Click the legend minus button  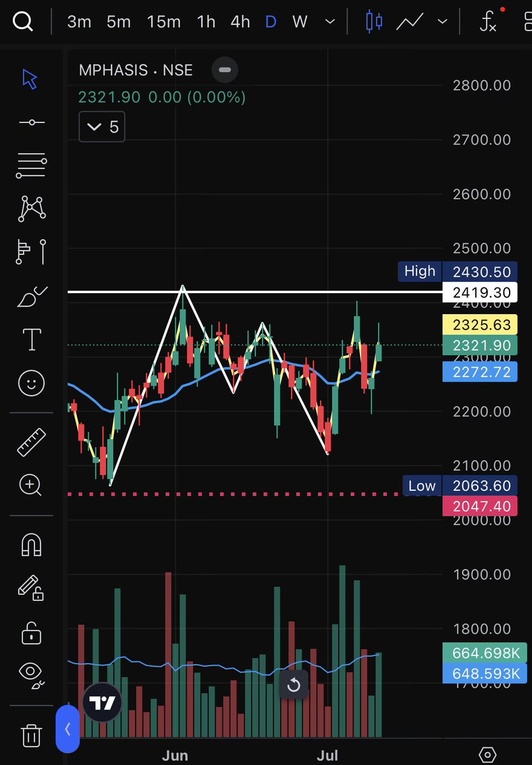point(224,69)
